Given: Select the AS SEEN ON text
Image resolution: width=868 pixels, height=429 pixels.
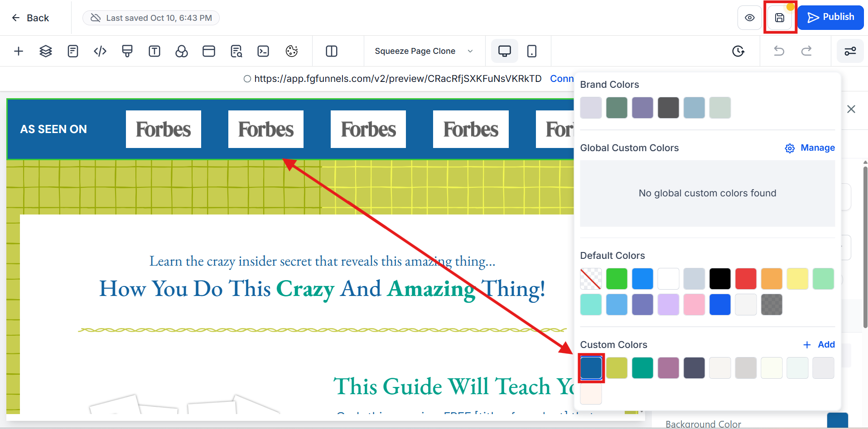Looking at the screenshot, I should coord(53,129).
